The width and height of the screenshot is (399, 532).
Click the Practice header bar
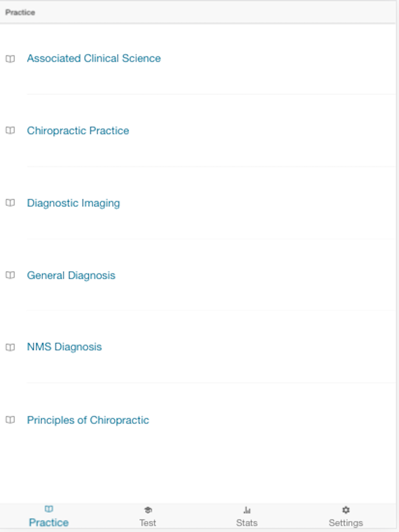coord(20,11)
